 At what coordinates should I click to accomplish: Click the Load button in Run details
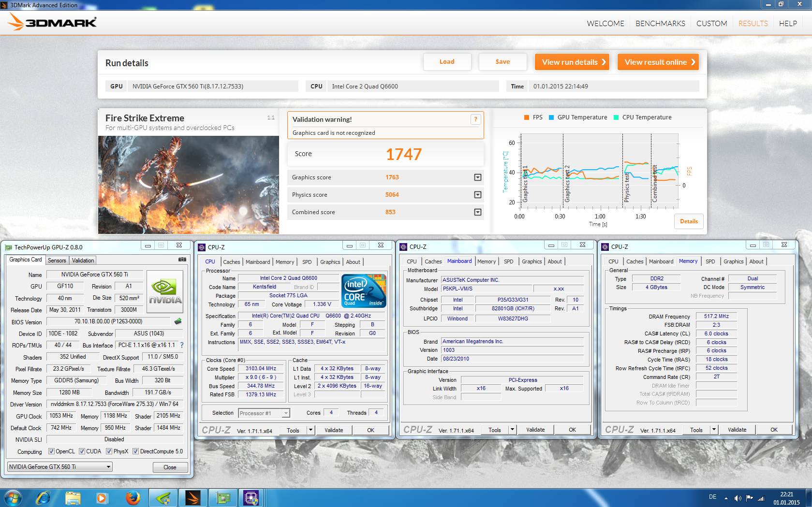tap(447, 62)
